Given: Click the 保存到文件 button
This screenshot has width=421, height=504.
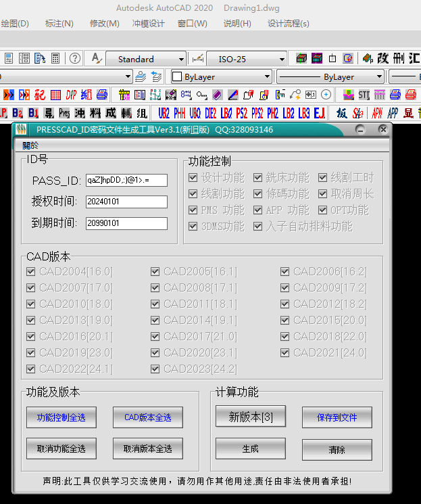Looking at the screenshot, I should click(337, 417).
